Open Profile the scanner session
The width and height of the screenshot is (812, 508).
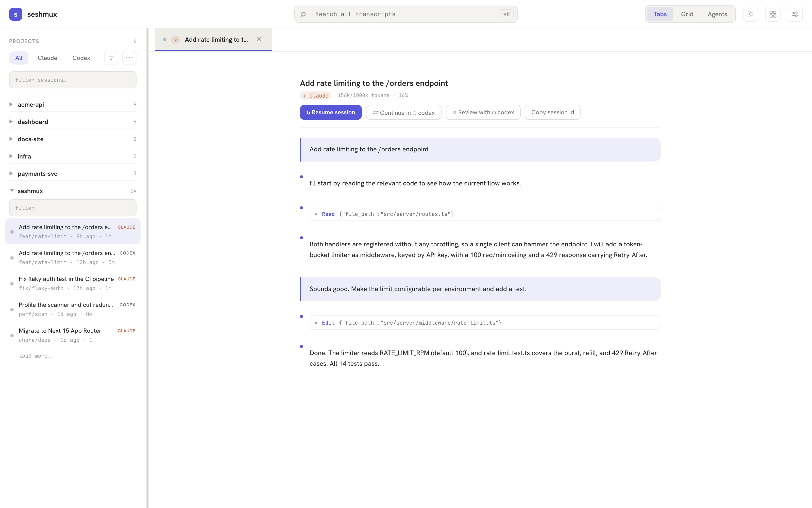(x=73, y=309)
